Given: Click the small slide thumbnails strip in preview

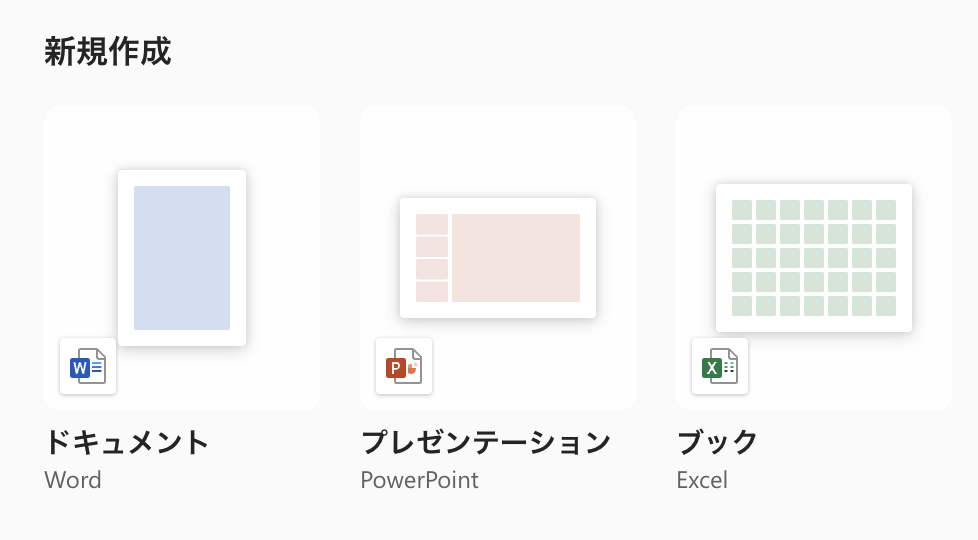Looking at the screenshot, I should point(432,258).
